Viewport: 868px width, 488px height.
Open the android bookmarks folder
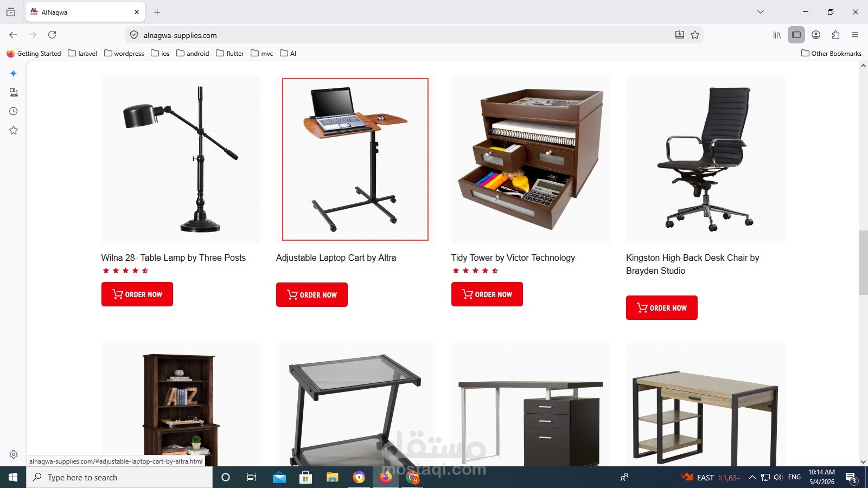click(x=193, y=53)
